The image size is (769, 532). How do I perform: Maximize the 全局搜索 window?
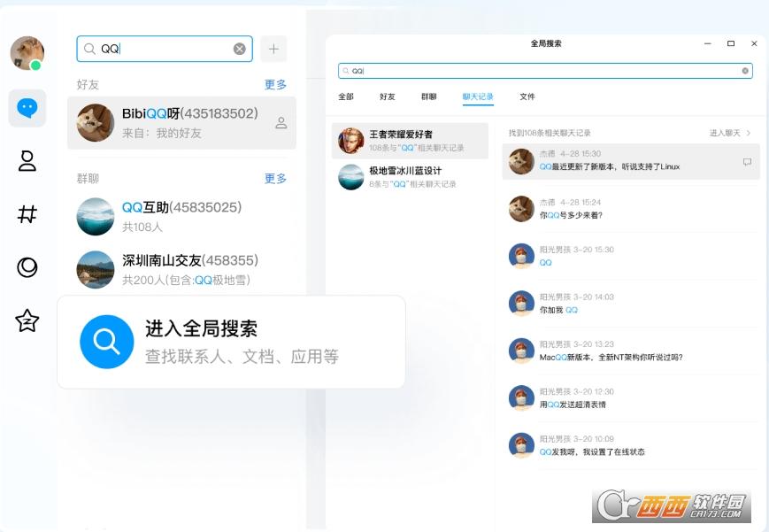(x=731, y=43)
